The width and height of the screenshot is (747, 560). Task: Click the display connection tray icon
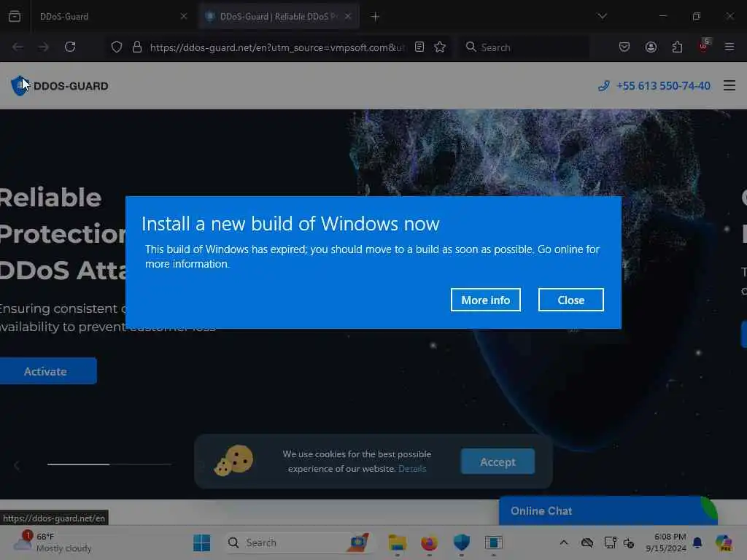point(610,542)
